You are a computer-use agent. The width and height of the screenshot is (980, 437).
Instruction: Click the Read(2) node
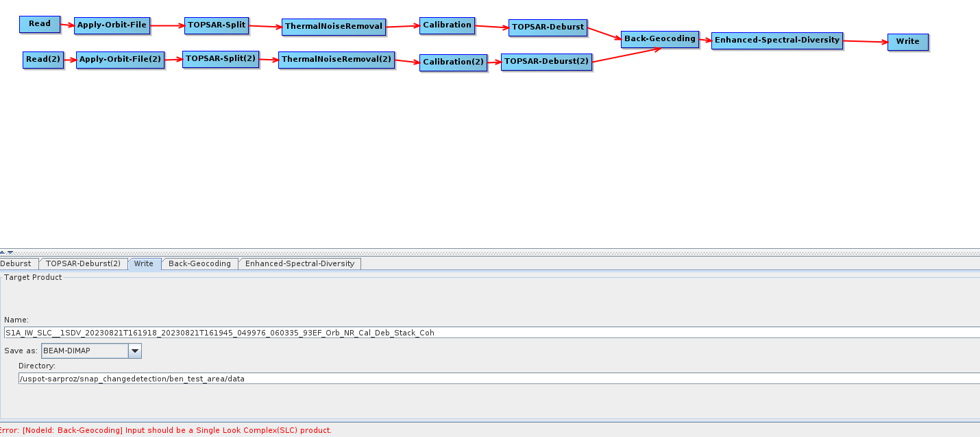pos(42,60)
